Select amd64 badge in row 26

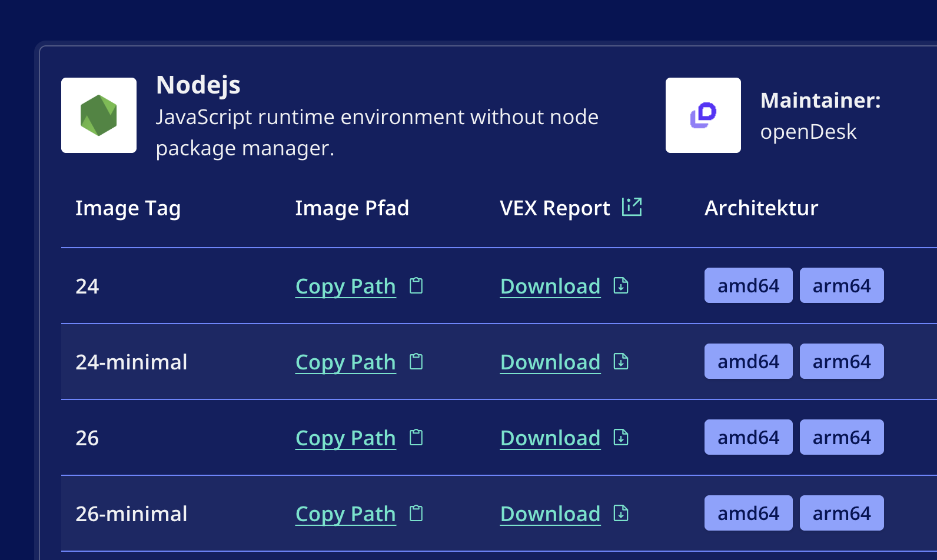click(749, 437)
